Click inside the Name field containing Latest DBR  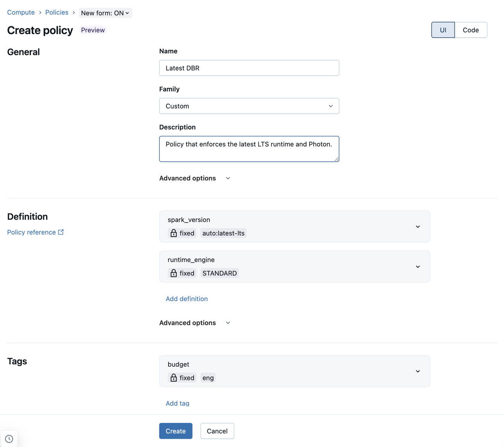click(249, 68)
